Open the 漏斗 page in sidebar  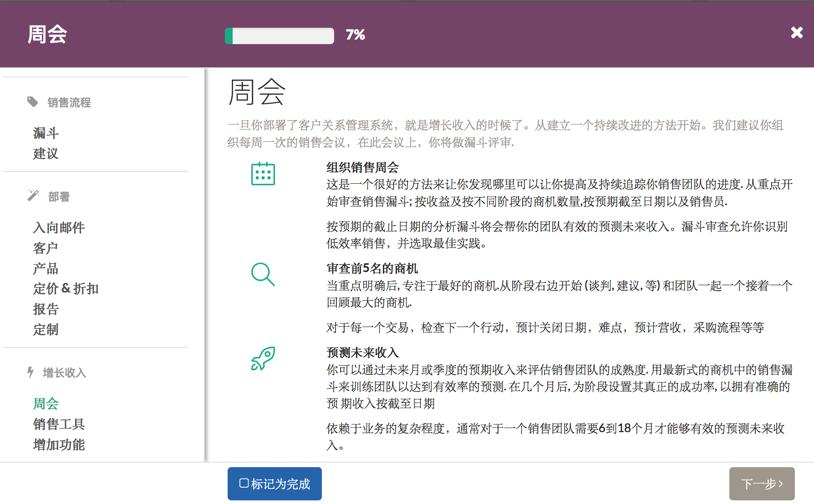[46, 133]
